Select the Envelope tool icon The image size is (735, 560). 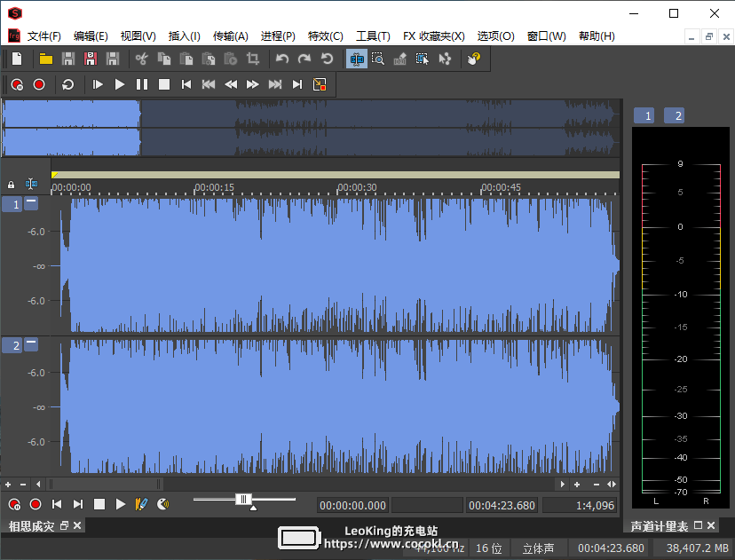tap(445, 59)
